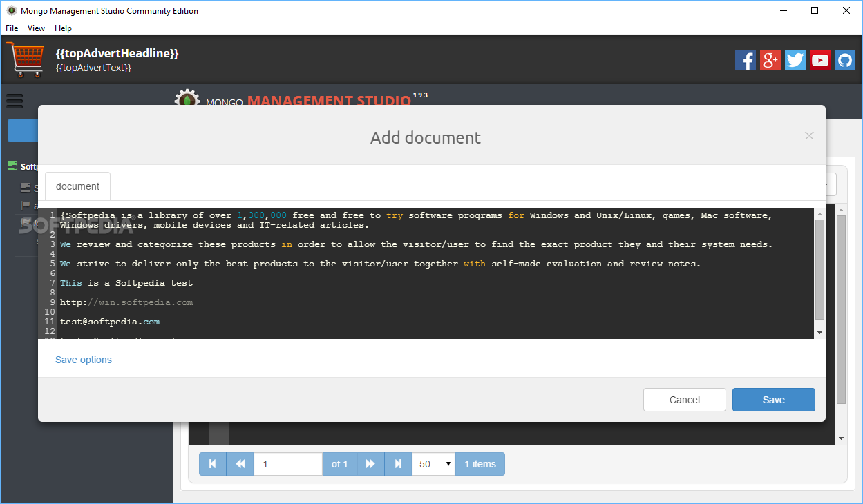Click the http://win.softpedia.com line
Screen dimensions: 863x504
point(126,302)
